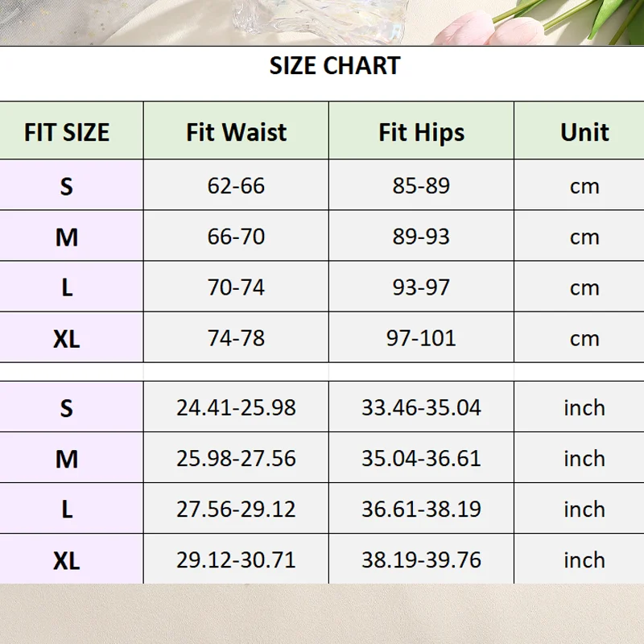The width and height of the screenshot is (644, 644).
Task: Click waist value 29.12-30.71
Action: (236, 559)
